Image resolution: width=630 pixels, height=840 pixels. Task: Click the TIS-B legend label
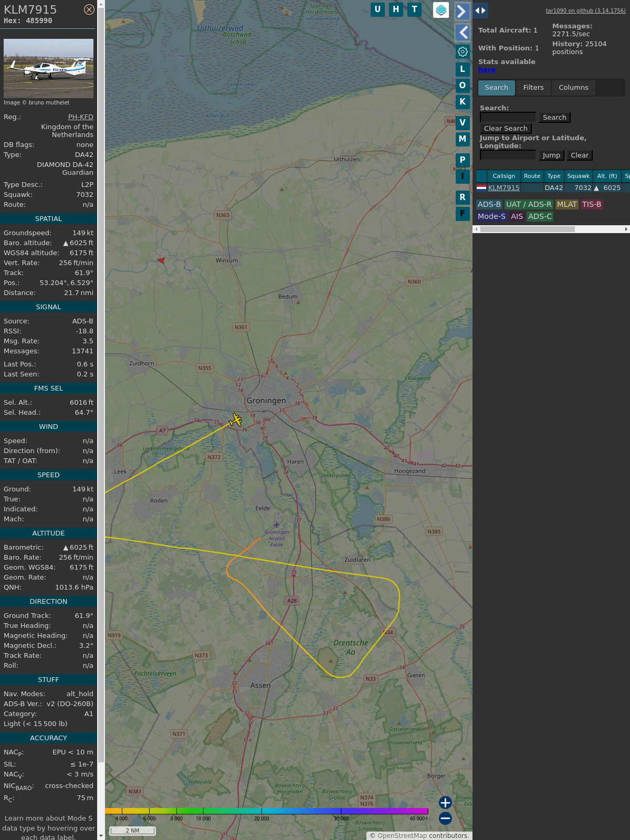(592, 204)
